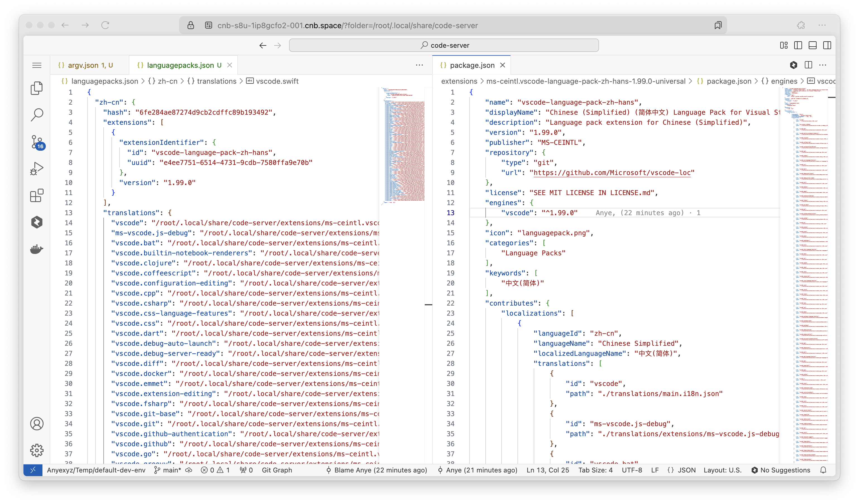The image size is (859, 504).
Task: Click the lock site info icon
Action: click(x=190, y=25)
